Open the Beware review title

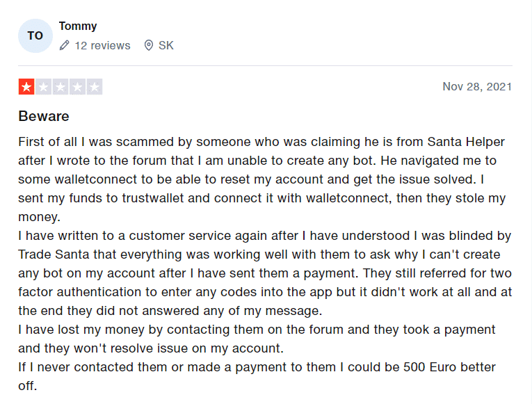click(44, 116)
